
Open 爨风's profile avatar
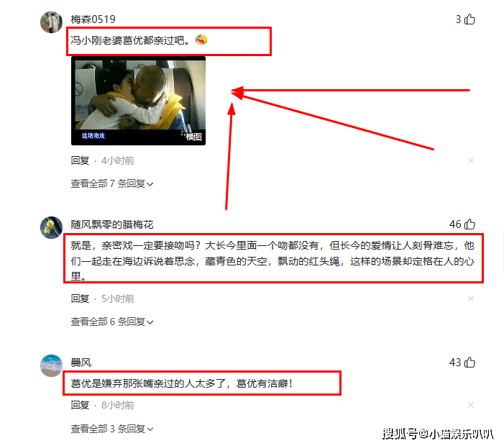click(51, 365)
